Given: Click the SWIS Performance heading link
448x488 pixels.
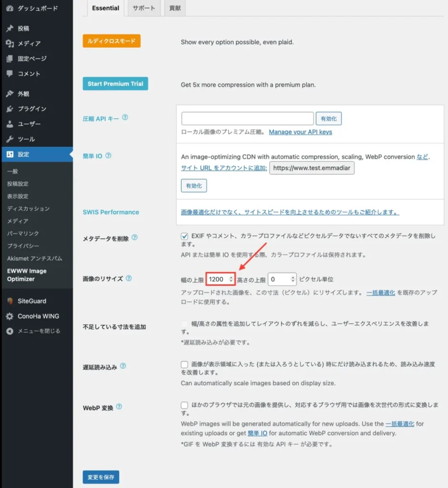Looking at the screenshot, I should [x=111, y=212].
